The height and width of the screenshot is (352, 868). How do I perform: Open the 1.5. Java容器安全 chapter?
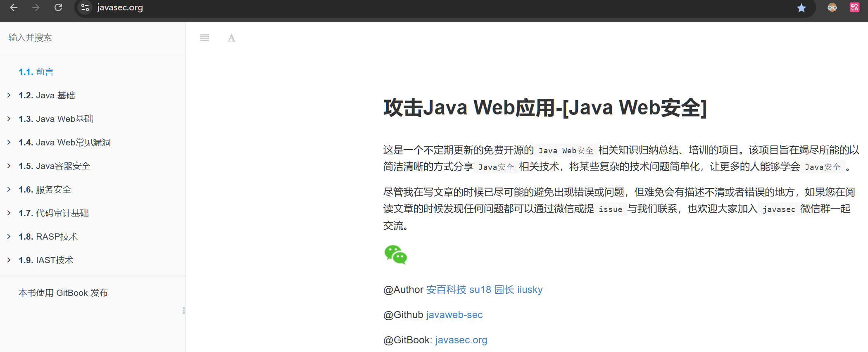tap(54, 166)
